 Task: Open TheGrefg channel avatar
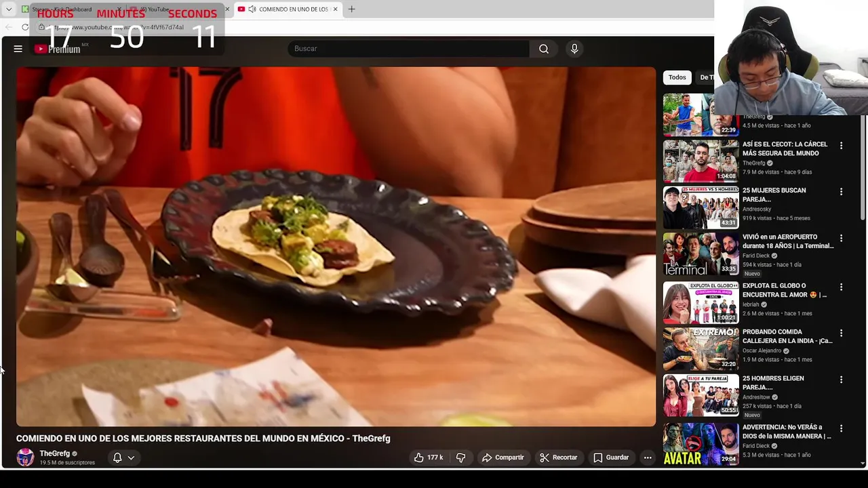coord(25,457)
